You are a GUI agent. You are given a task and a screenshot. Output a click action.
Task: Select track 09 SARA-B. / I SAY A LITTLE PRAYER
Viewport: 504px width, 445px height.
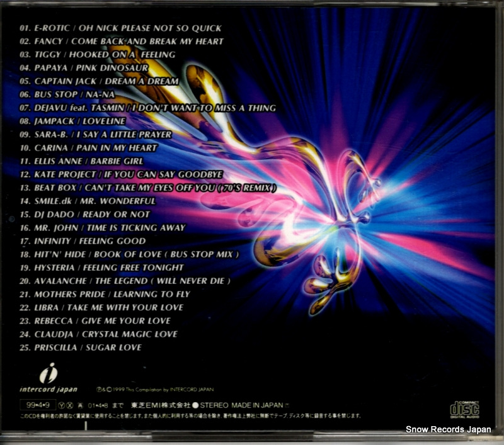[96, 135]
